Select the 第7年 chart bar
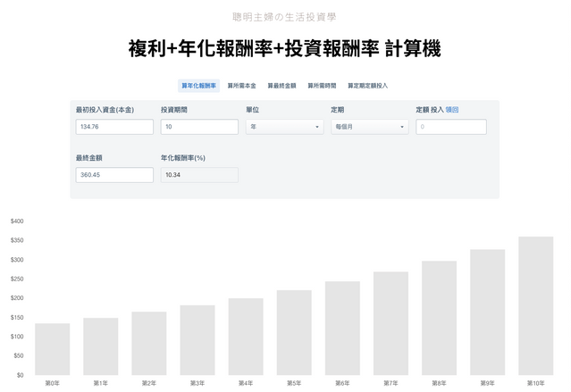Screen dimensions: 571x392 (390, 322)
